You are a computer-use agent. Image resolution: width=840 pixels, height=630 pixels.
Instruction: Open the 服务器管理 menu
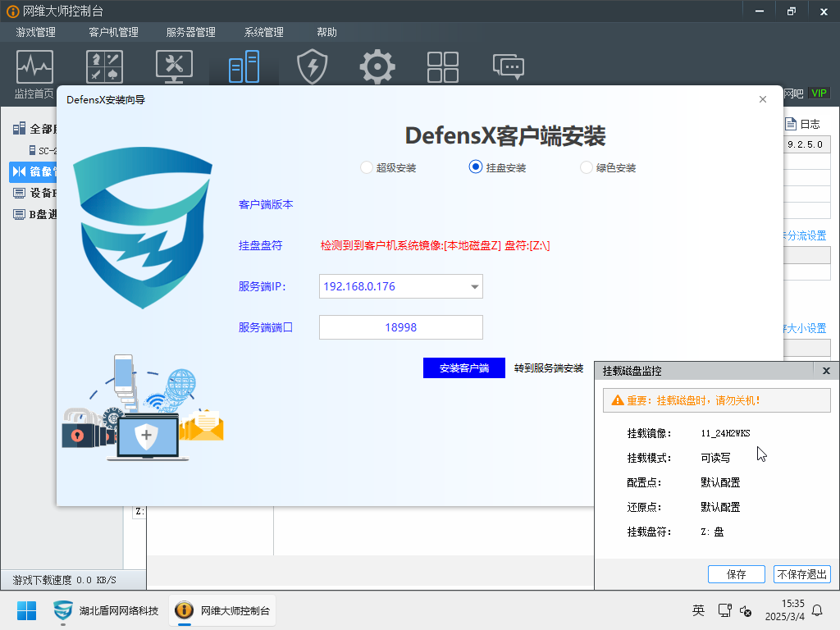tap(190, 32)
